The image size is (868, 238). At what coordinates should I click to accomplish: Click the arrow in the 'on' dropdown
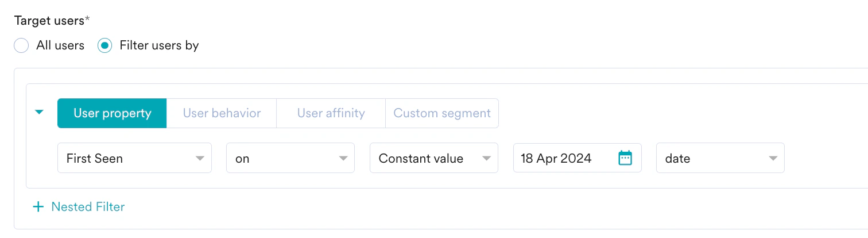tap(343, 158)
